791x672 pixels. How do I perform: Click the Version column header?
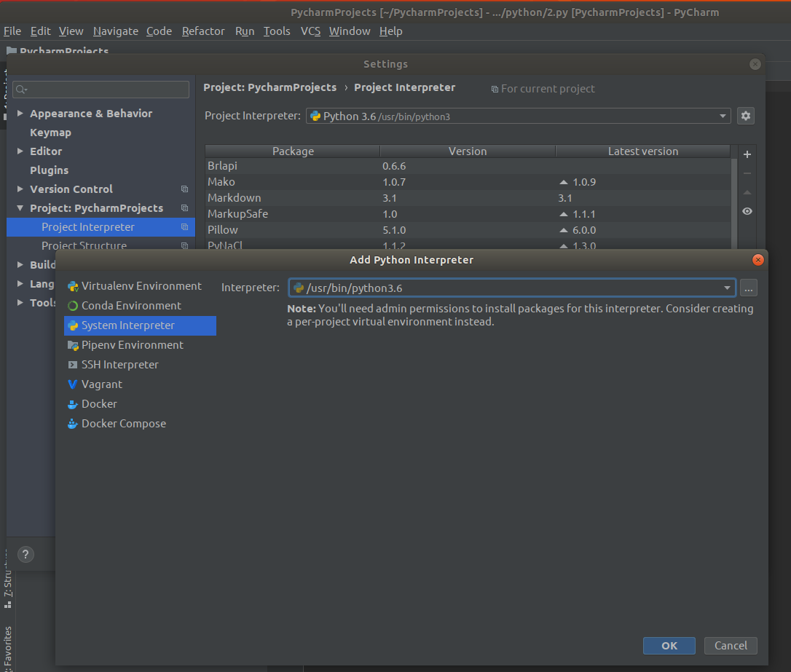(468, 151)
